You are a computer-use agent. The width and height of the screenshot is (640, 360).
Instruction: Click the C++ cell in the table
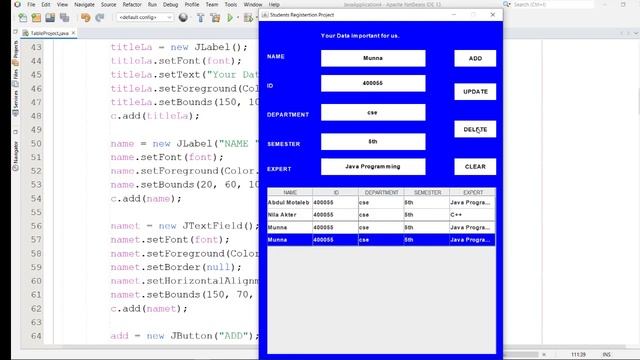point(473,215)
